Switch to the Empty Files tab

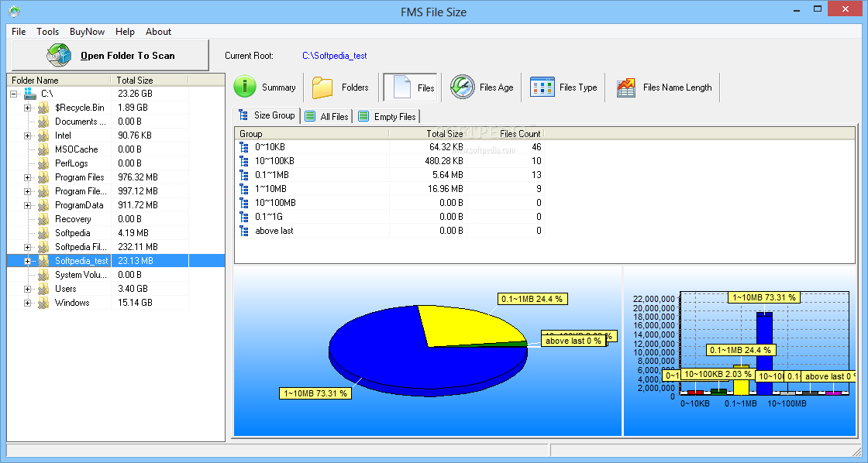tap(387, 116)
